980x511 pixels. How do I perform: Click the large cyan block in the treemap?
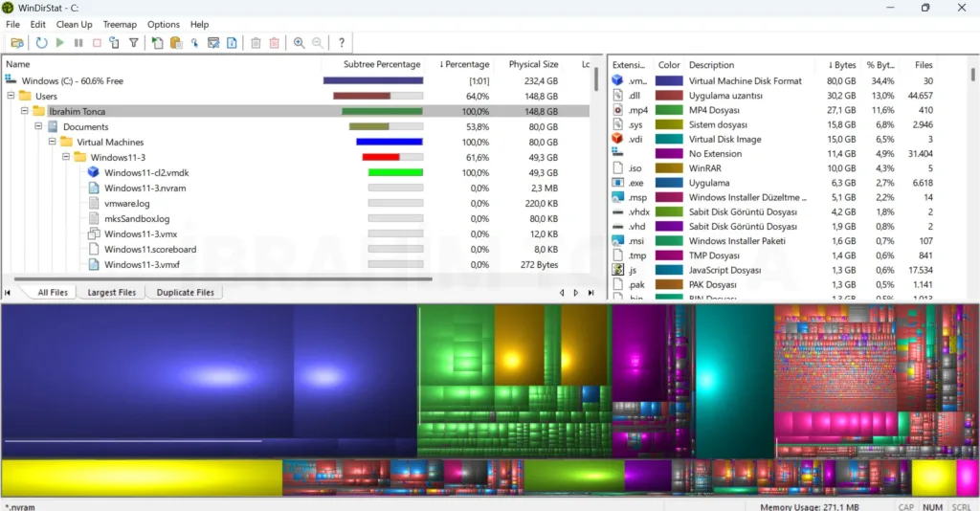(734, 381)
